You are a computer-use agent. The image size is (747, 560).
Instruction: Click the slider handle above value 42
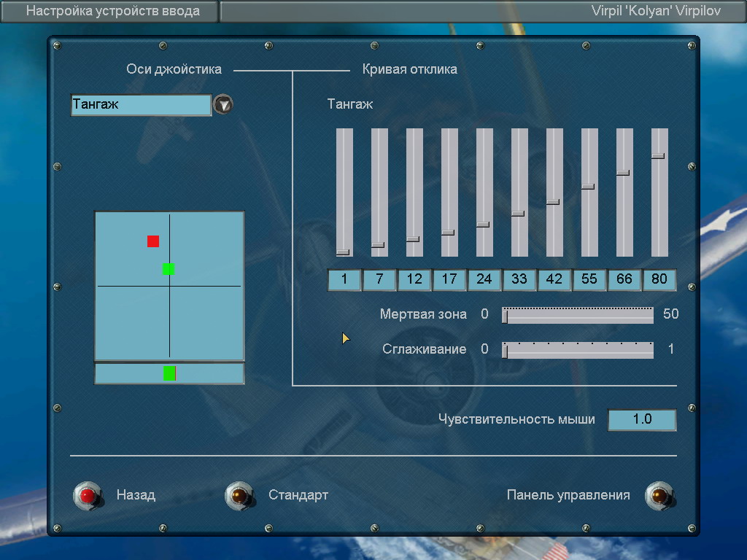pyautogui.click(x=553, y=202)
